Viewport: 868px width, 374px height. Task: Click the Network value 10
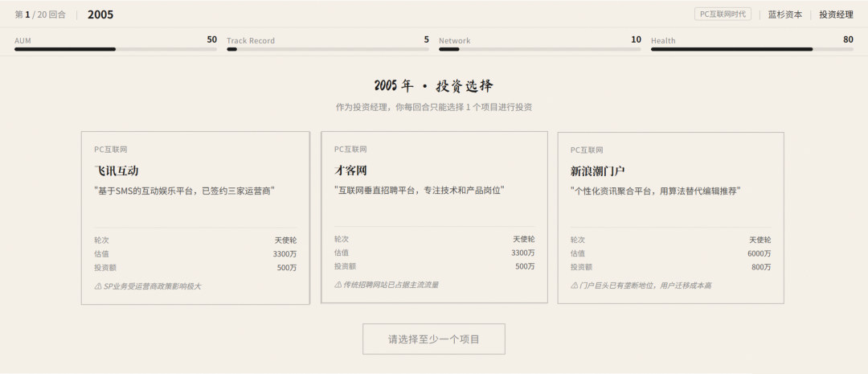636,39
